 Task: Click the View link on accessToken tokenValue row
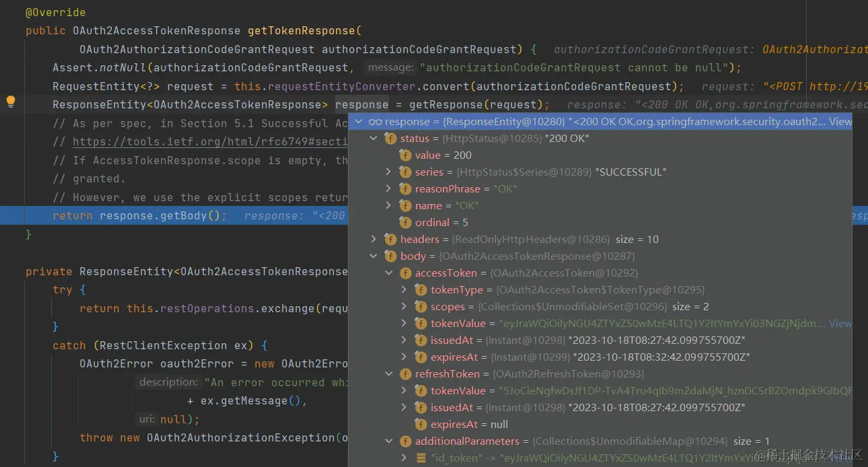[x=840, y=324]
